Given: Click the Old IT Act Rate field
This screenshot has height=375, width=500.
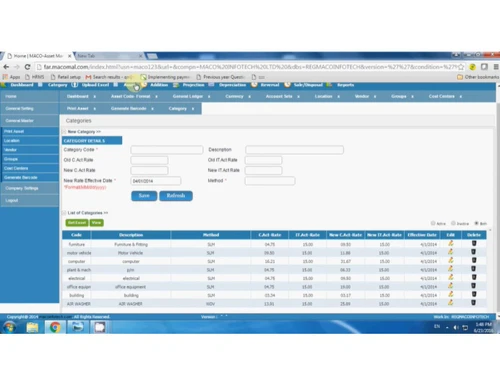Looking at the screenshot, I should point(263,160).
